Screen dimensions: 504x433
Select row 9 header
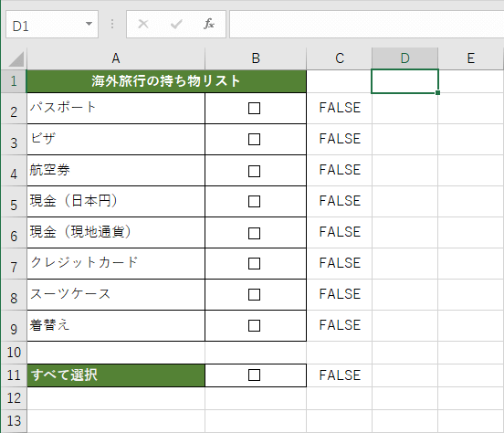click(14, 326)
